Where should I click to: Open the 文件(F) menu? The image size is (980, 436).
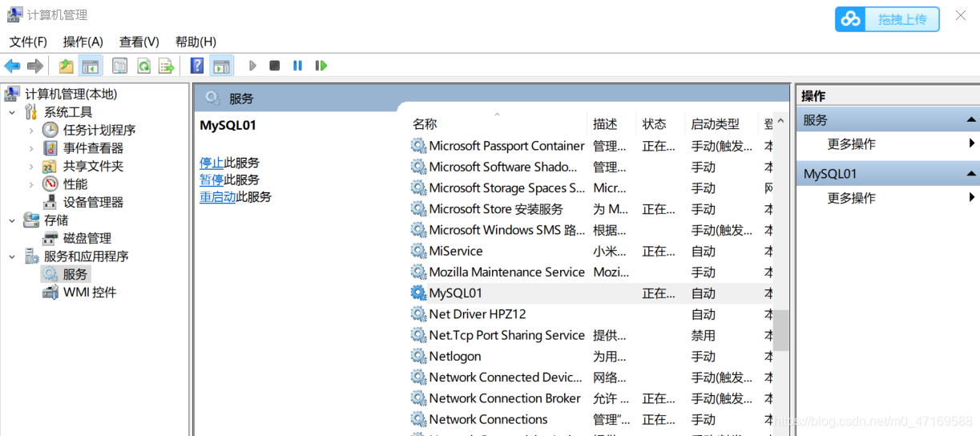click(x=28, y=42)
